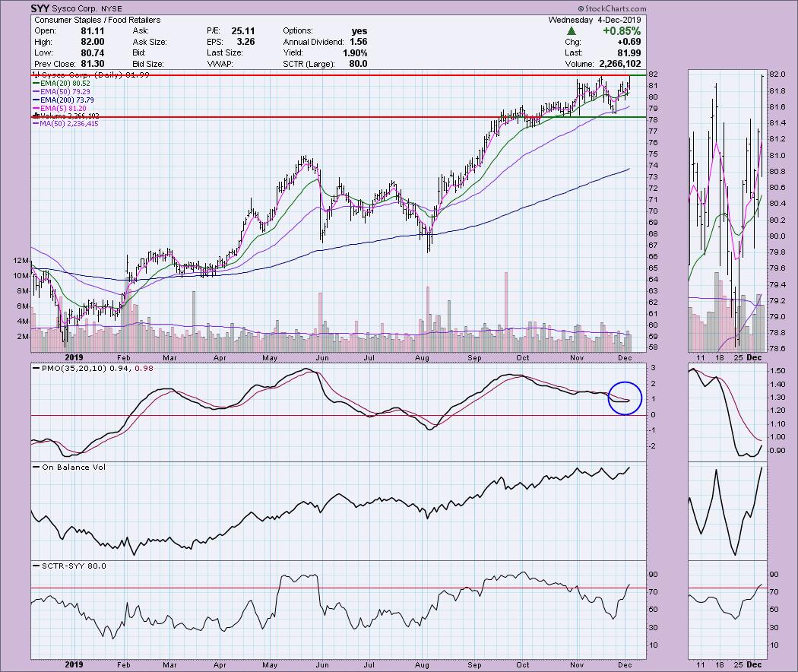This screenshot has height=672, width=798.
Task: Click the Annual Dividend value 1.56
Action: [358, 42]
